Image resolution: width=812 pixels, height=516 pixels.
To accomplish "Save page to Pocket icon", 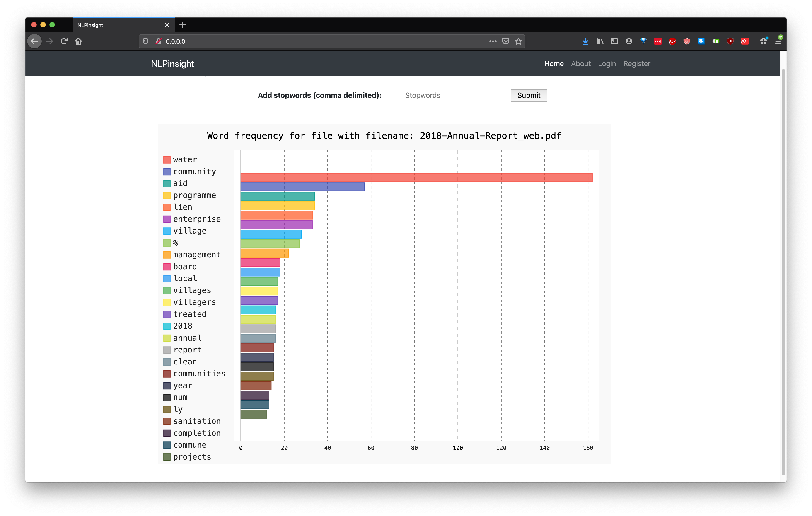I will click(x=505, y=41).
